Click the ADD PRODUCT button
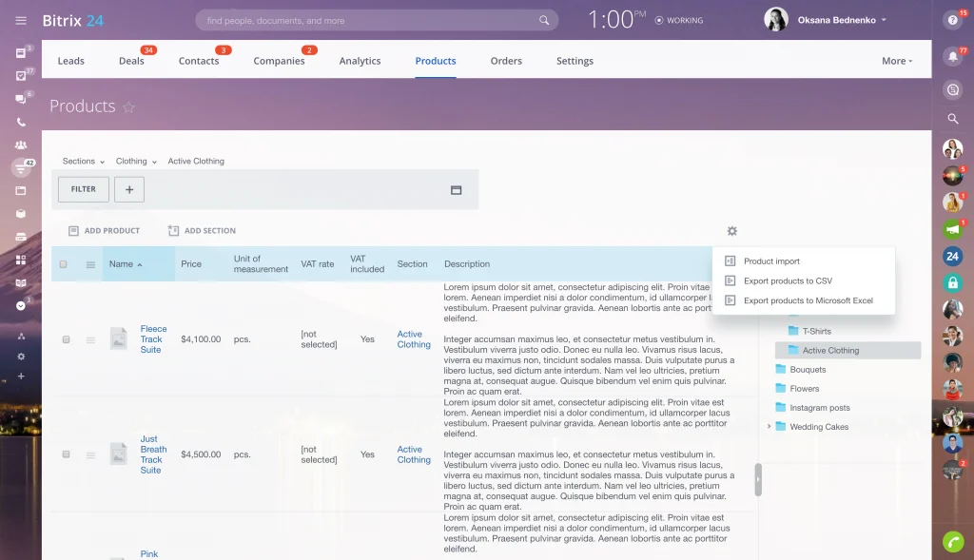974x560 pixels. [x=104, y=231]
